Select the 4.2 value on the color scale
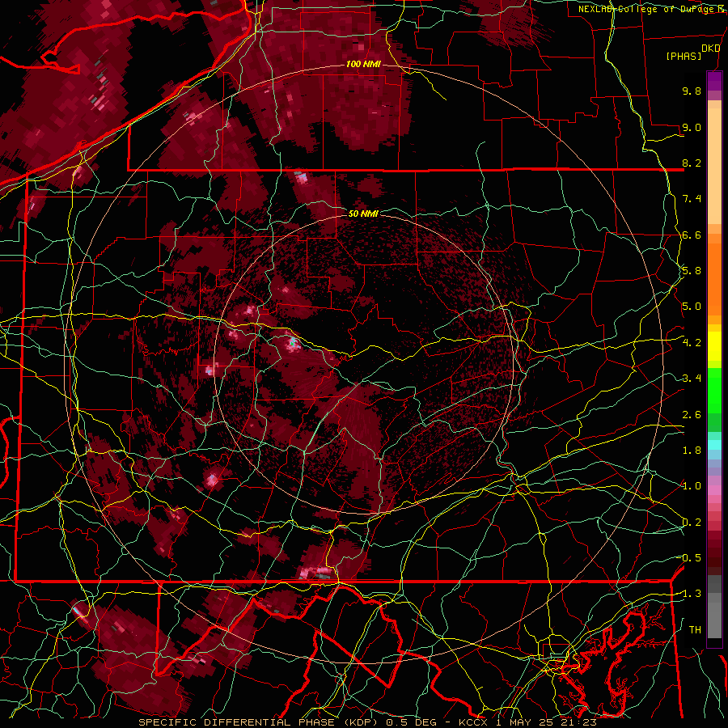The image size is (728, 728). [692, 343]
